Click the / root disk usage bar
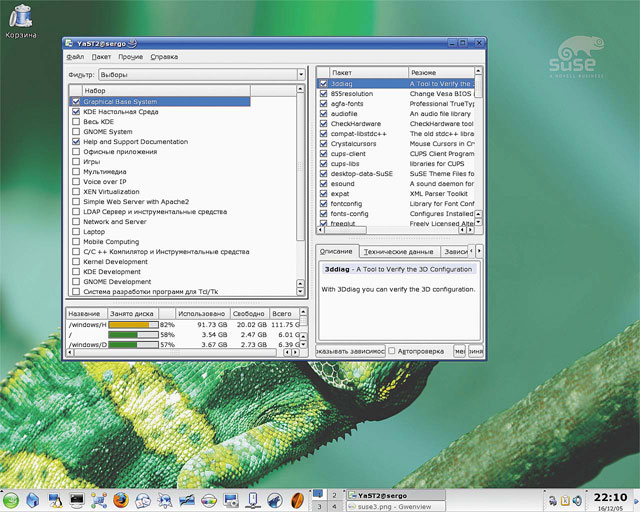Viewport: 640px width, 512px height. pyautogui.click(x=133, y=334)
